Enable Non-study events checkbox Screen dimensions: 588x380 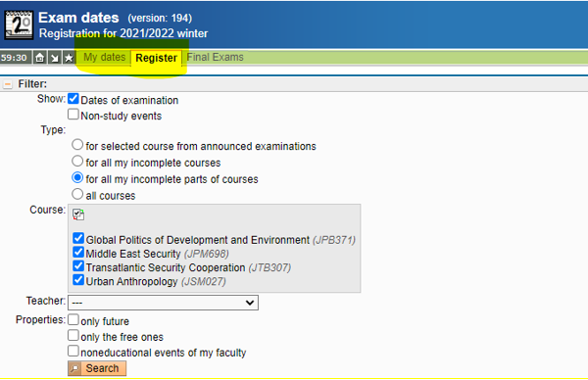[73, 115]
